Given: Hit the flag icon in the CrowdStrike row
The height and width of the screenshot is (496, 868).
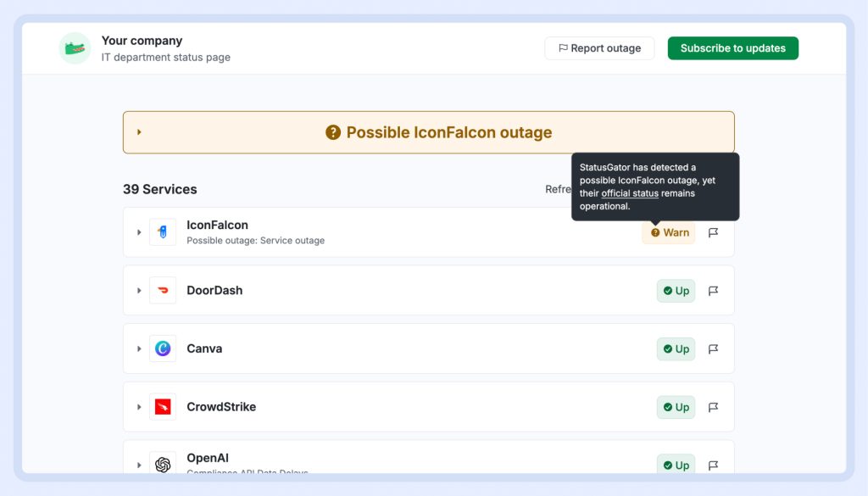Looking at the screenshot, I should (714, 407).
